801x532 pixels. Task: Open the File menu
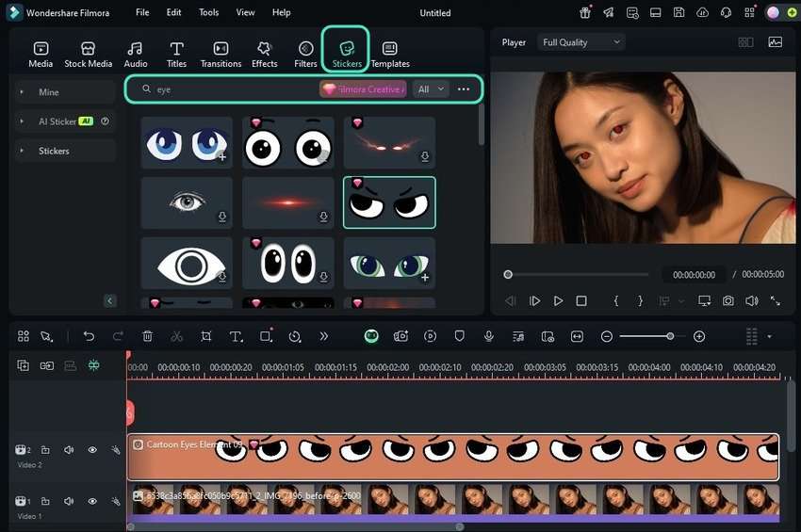pos(142,12)
